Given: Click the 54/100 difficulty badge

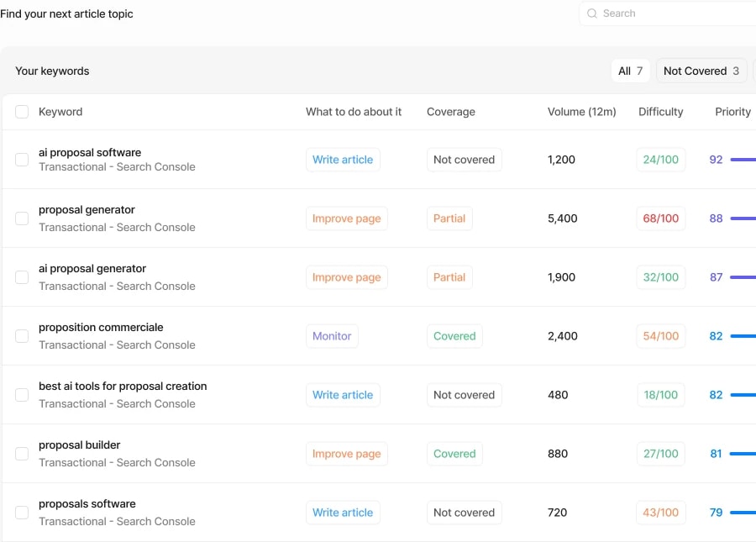Looking at the screenshot, I should pos(660,336).
